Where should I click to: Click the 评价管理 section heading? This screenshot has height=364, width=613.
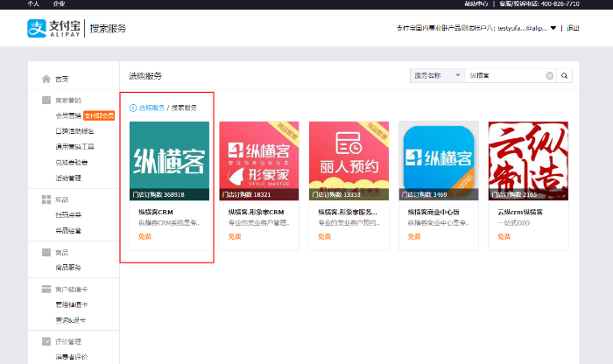[68, 342]
